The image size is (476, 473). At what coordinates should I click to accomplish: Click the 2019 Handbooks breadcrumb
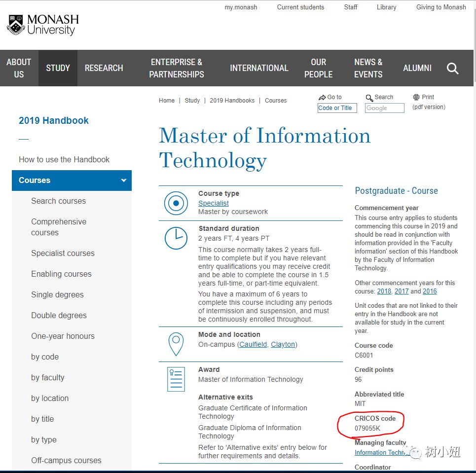tap(232, 101)
